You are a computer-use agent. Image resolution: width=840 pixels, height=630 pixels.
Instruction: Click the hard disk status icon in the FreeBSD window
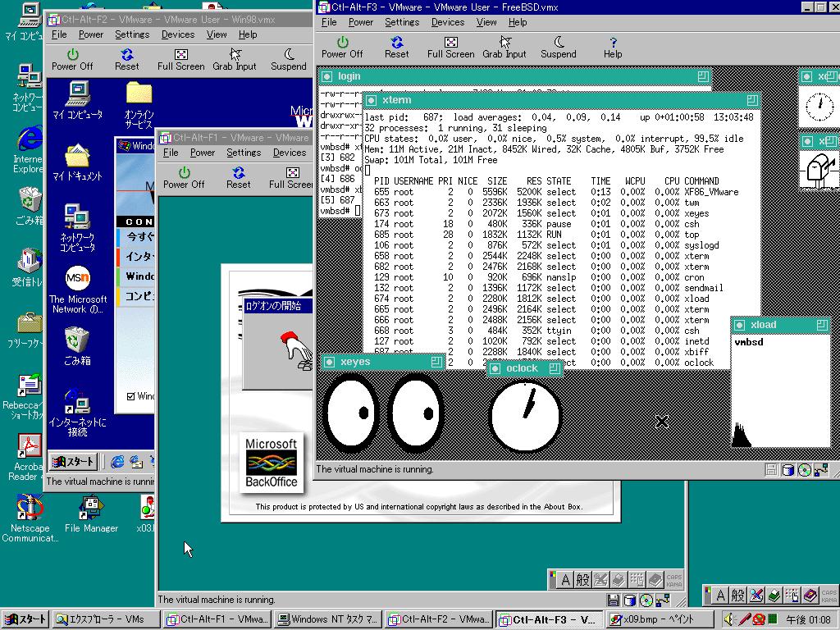pyautogui.click(x=788, y=470)
